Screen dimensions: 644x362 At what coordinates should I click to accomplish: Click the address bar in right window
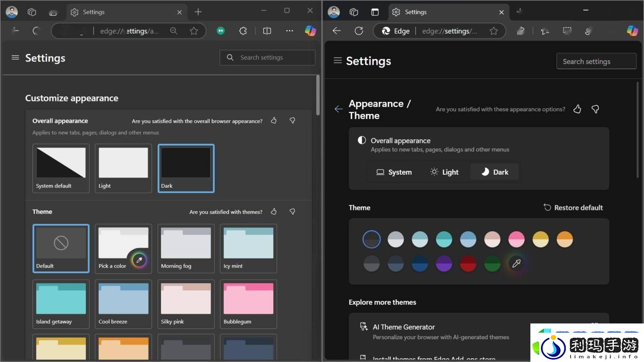click(x=439, y=31)
